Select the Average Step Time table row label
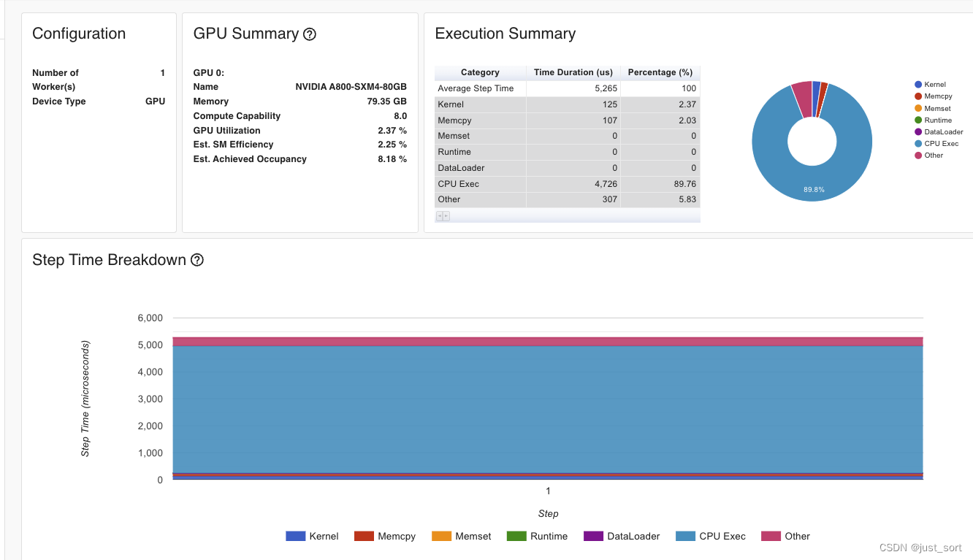This screenshot has height=560, width=973. click(x=476, y=88)
